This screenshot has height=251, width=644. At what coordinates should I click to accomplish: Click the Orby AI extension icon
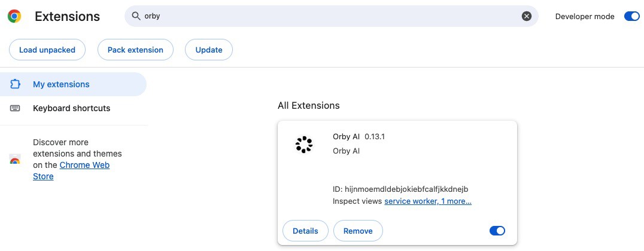304,145
